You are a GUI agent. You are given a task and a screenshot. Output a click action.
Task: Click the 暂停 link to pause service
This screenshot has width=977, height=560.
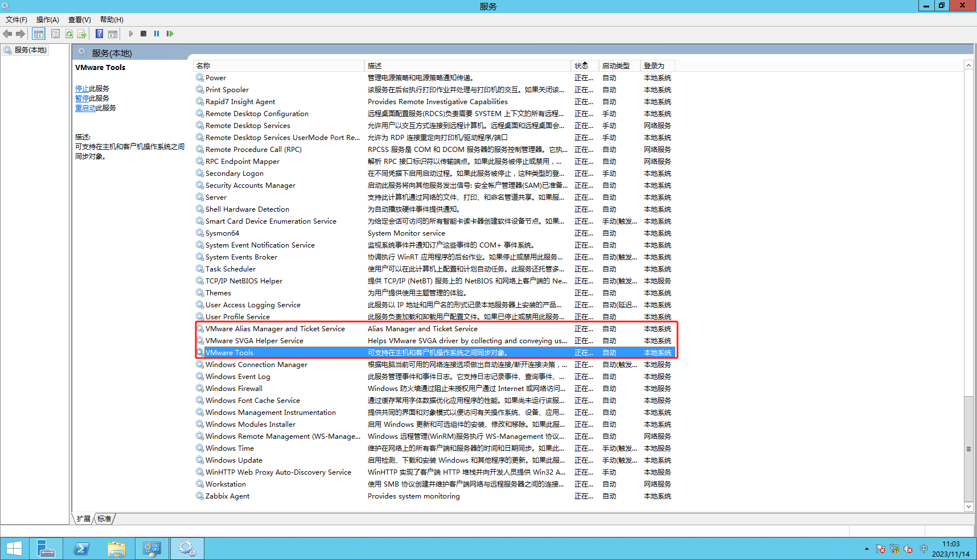tap(82, 98)
